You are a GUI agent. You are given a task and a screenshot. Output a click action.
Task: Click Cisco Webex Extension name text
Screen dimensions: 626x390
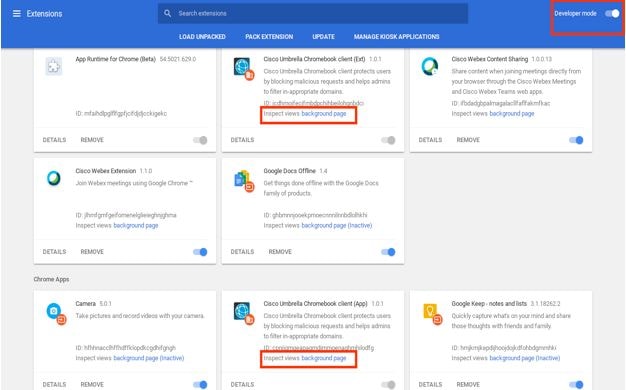(x=106, y=171)
